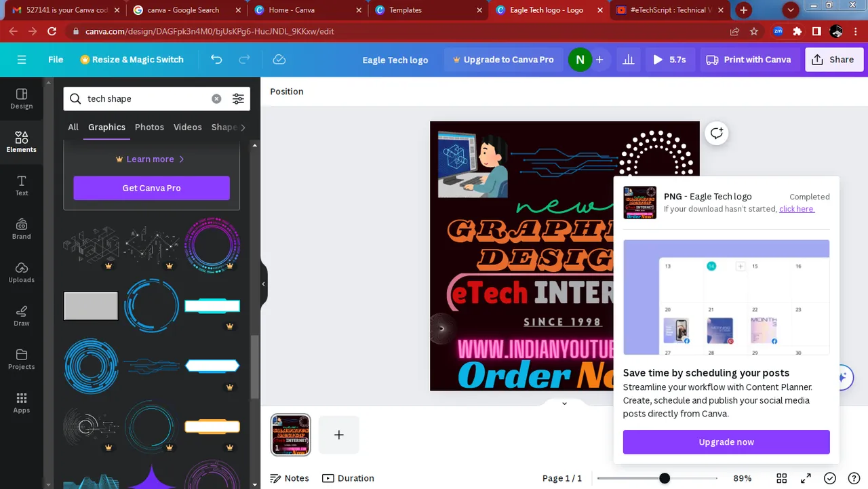This screenshot has width=868, height=489.
Task: Add a new page with plus
Action: [339, 435]
